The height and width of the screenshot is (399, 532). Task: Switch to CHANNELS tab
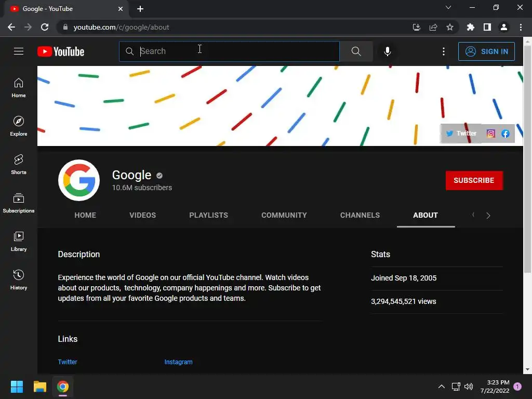pyautogui.click(x=360, y=215)
